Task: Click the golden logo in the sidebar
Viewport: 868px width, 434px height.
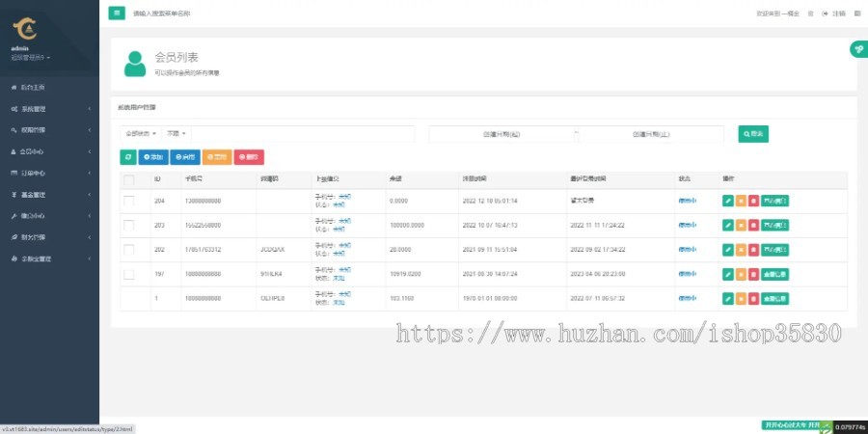Action: (24, 29)
